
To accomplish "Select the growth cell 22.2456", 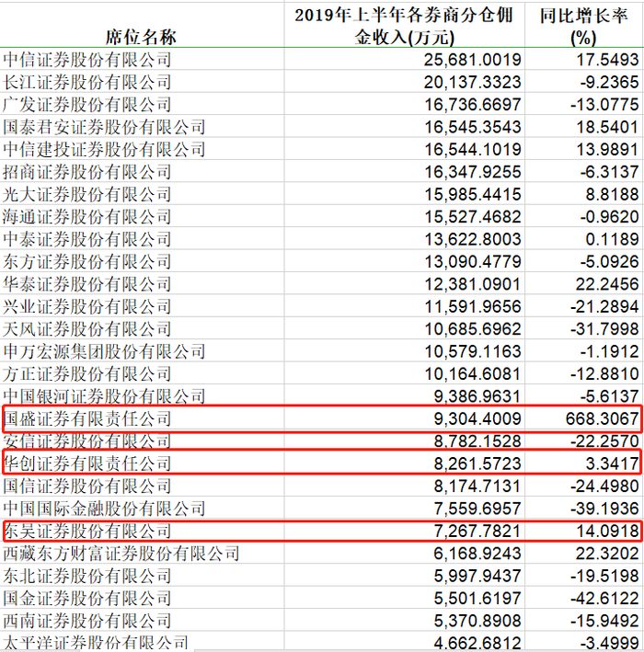I will 607,284.
